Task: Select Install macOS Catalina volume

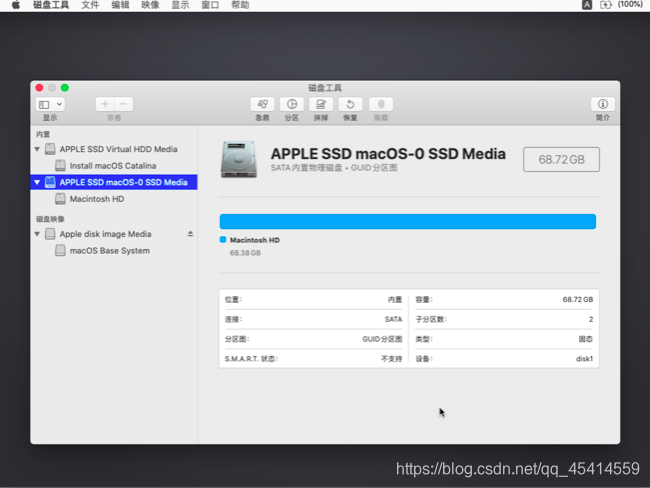Action: coord(114,165)
